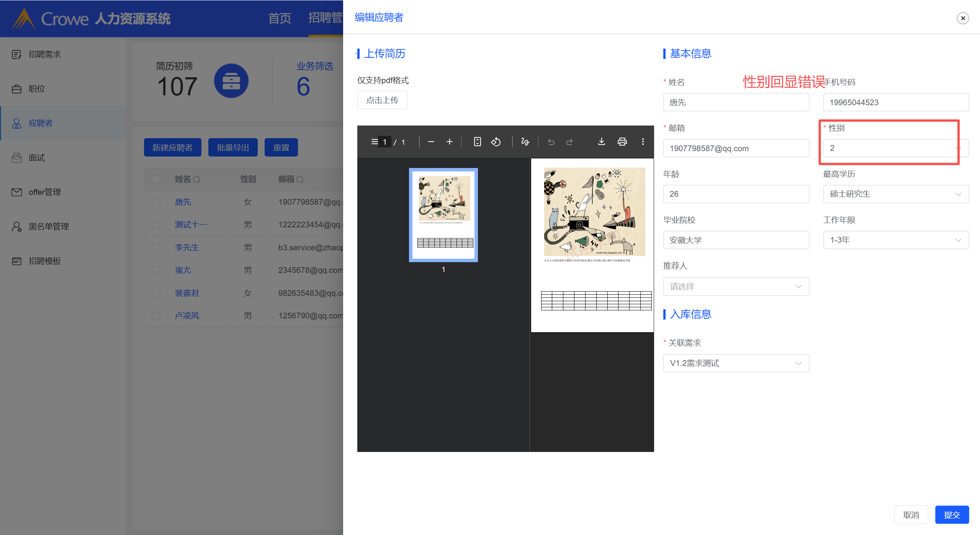Rotate the PDF page counterclockwise
Screen dimensions: 980x535
click(496, 142)
